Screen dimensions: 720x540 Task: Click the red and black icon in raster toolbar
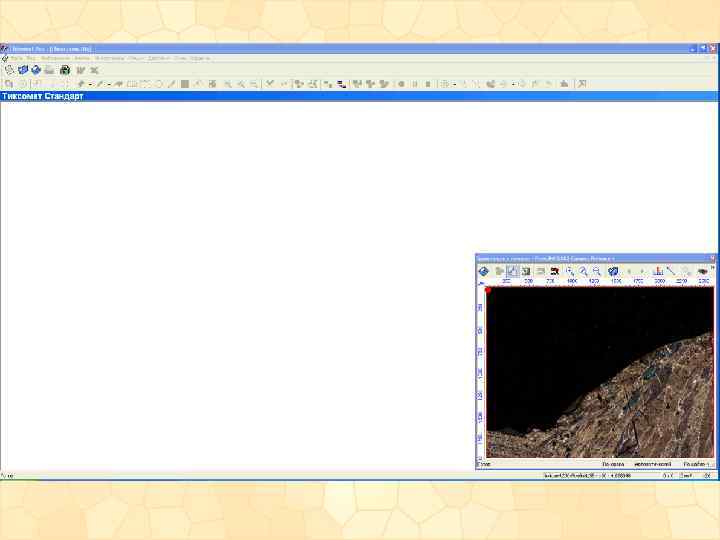pos(554,271)
